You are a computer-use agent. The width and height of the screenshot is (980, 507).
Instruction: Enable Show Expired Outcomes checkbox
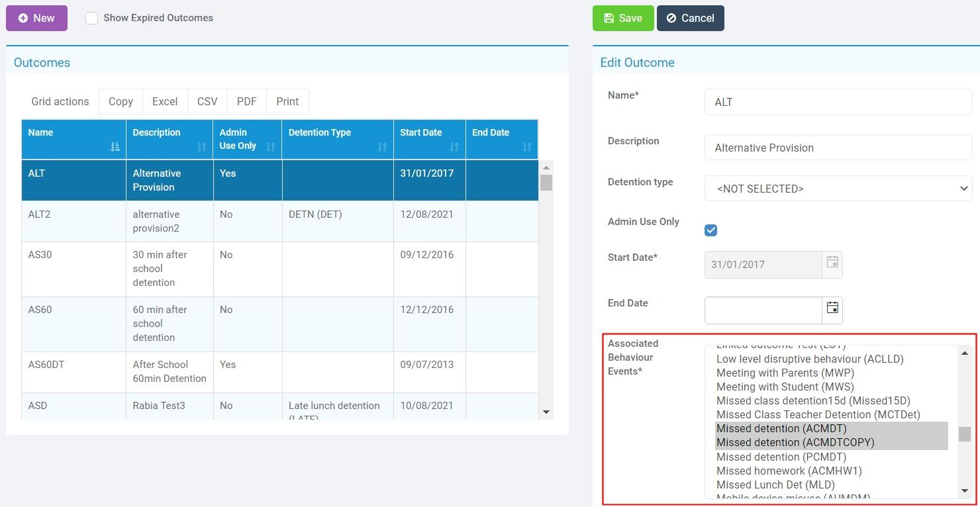(x=92, y=19)
